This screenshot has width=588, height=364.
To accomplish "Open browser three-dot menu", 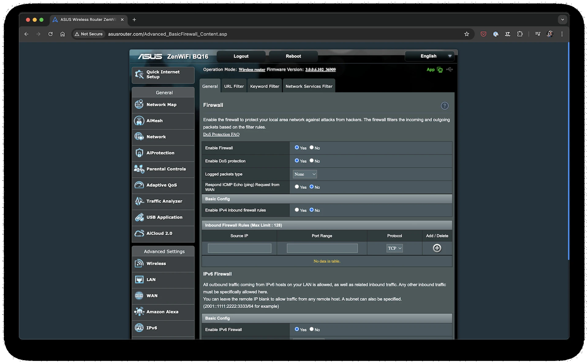I will [562, 34].
